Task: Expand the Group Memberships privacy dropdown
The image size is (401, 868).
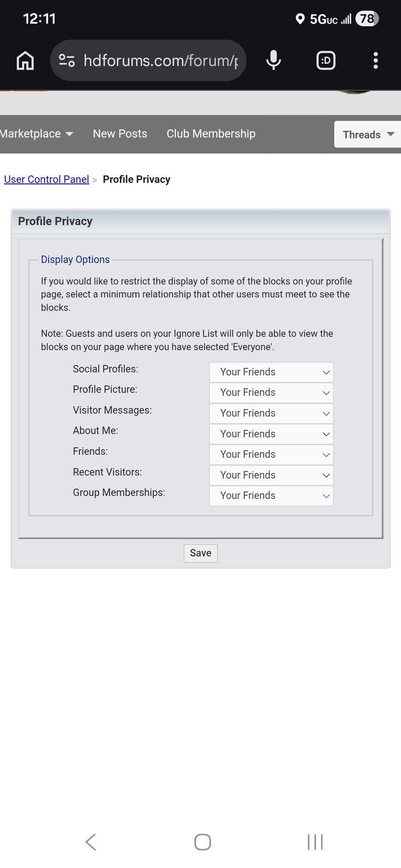Action: click(271, 496)
